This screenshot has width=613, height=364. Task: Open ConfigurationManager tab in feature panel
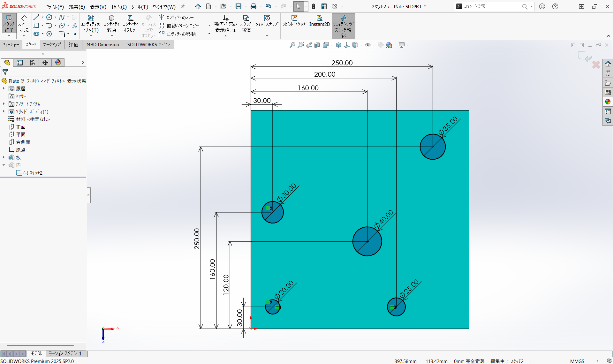pos(33,63)
